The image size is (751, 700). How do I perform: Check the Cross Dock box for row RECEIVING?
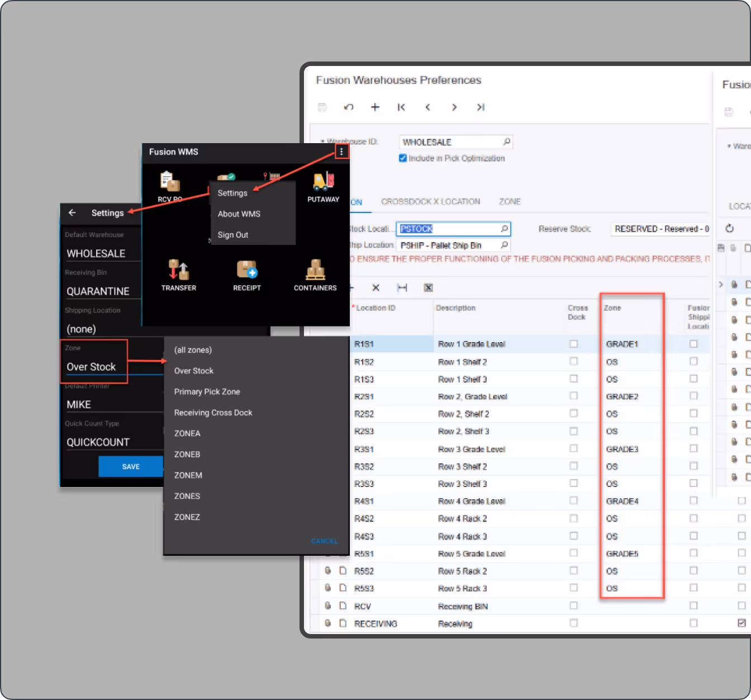coord(573,623)
